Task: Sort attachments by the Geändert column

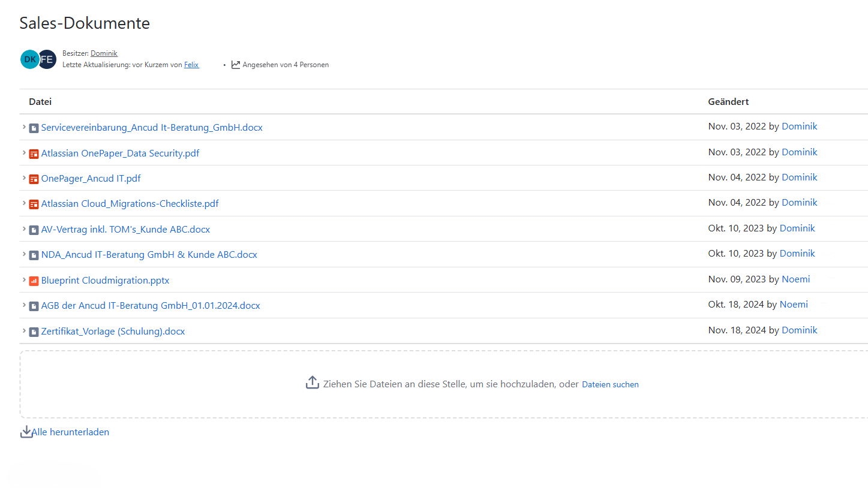Action: click(728, 101)
